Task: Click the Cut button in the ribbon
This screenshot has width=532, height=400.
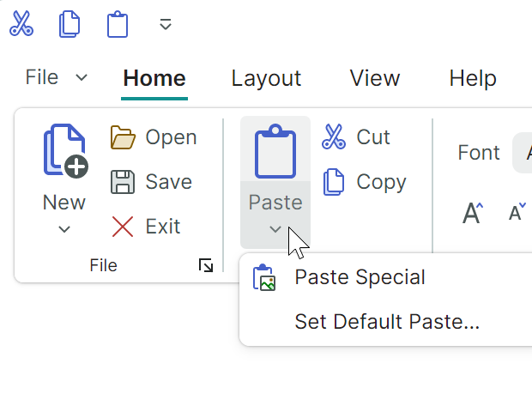Action: click(355, 137)
